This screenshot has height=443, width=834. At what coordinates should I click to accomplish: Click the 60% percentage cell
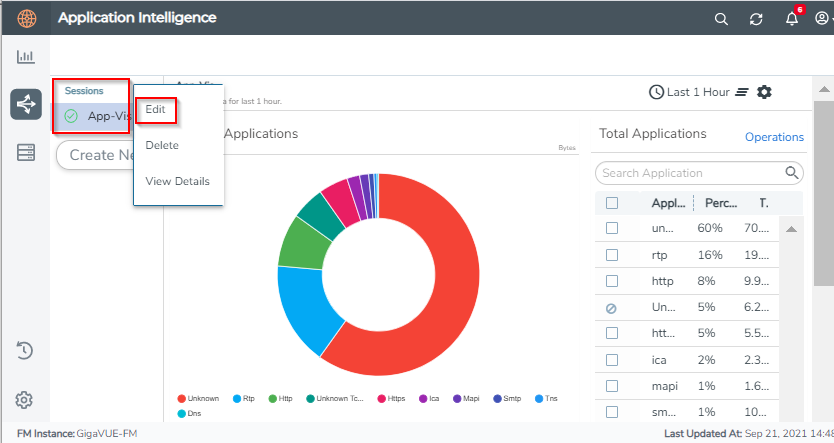click(710, 228)
